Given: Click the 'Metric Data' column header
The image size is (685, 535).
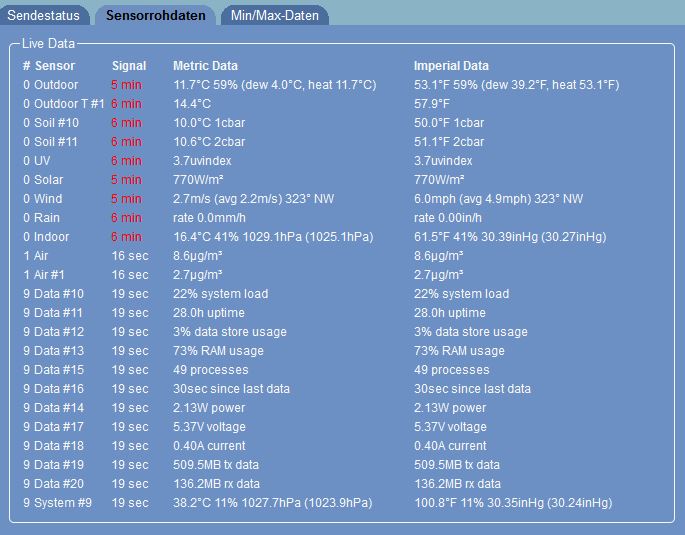Looking at the screenshot, I should coord(205,66).
